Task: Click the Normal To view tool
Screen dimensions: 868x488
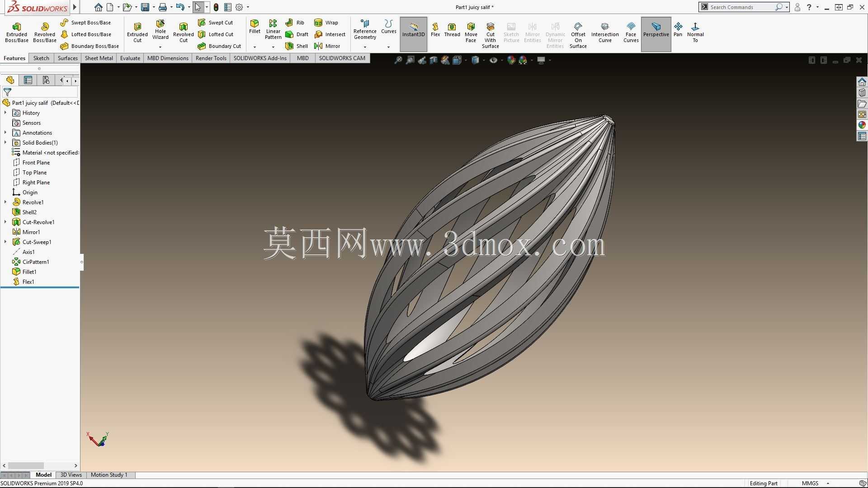Action: 695,33
